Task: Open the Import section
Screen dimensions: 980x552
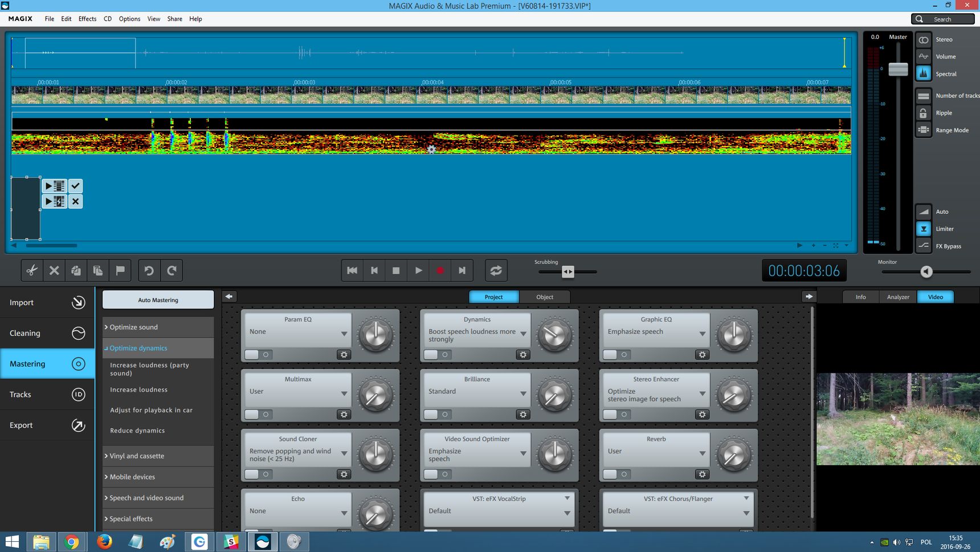Action: click(x=47, y=302)
